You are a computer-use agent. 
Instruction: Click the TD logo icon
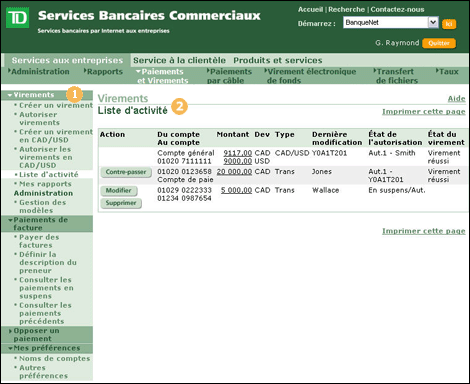tap(17, 17)
